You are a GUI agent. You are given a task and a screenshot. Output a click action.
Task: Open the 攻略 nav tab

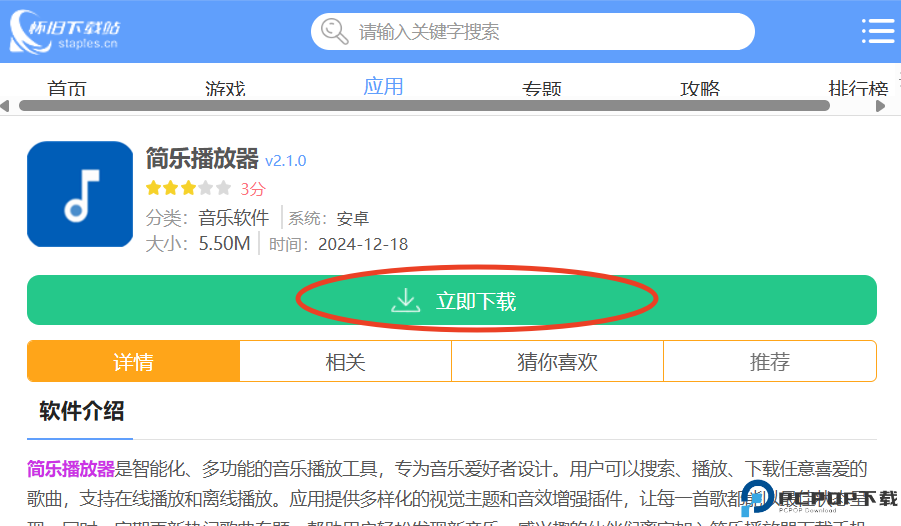click(x=700, y=89)
